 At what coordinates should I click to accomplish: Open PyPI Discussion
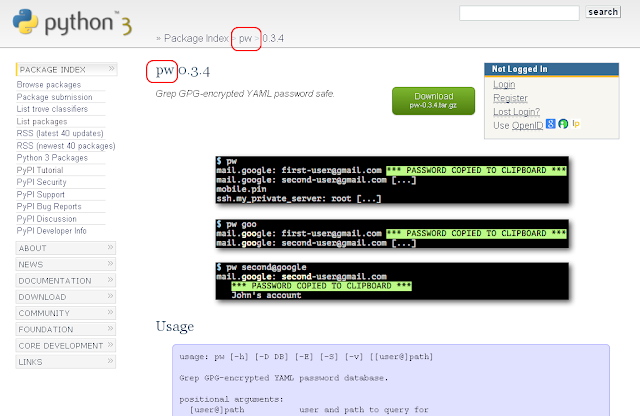[x=47, y=219]
